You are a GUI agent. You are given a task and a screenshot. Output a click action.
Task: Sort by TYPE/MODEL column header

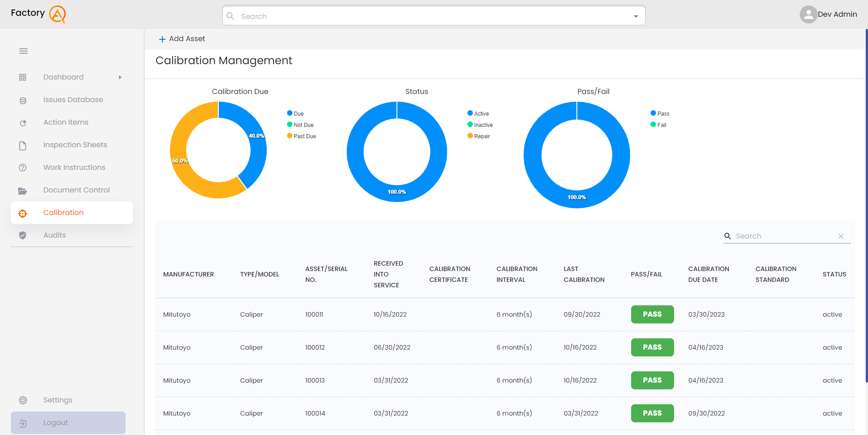[x=259, y=274]
